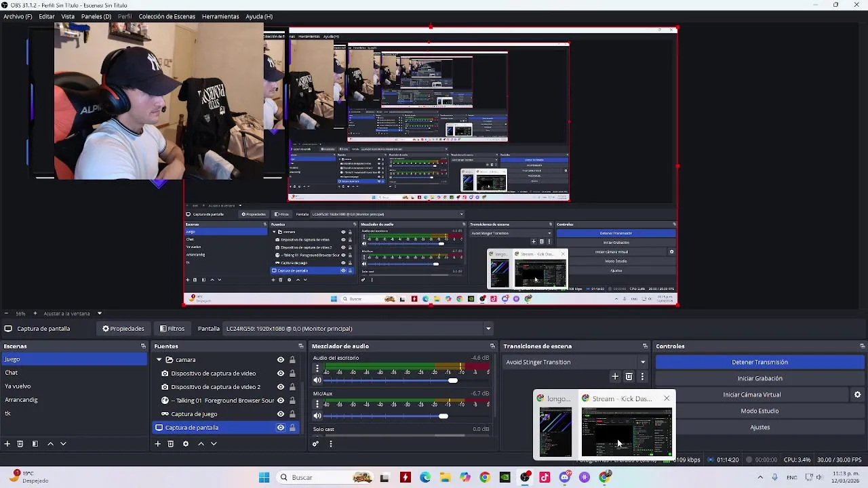Delete selected scene with trash icon
The height and width of the screenshot is (488, 868).
[x=20, y=444]
